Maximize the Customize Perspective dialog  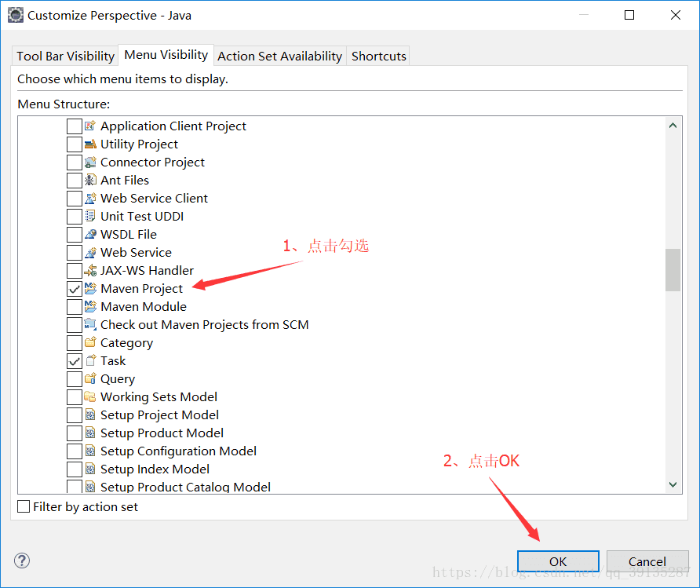pyautogui.click(x=629, y=15)
